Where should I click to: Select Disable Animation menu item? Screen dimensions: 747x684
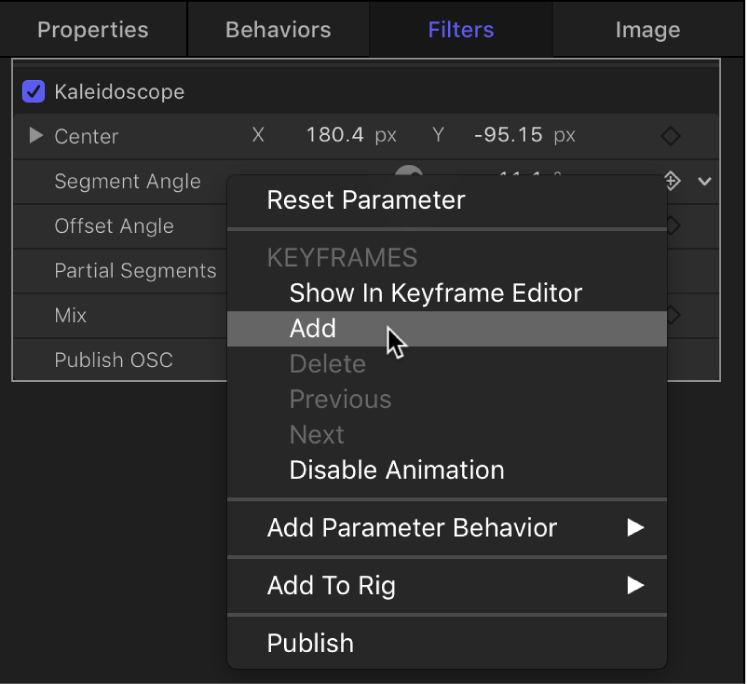pos(396,470)
